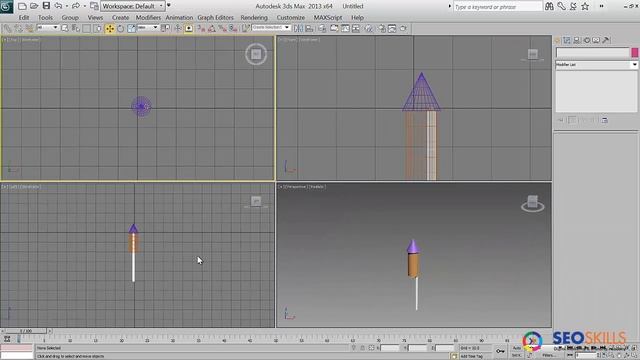640x360 pixels.
Task: Open the Edit menu
Action: click(x=24, y=18)
